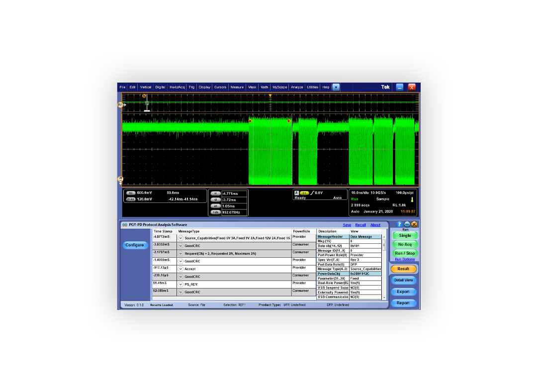Generate a Report

[x=403, y=303]
